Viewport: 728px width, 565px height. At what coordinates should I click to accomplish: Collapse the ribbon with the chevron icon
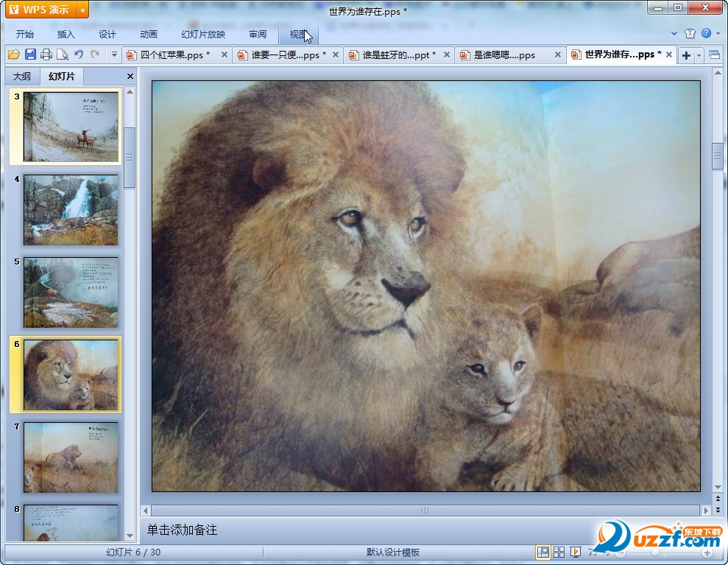coord(674,33)
